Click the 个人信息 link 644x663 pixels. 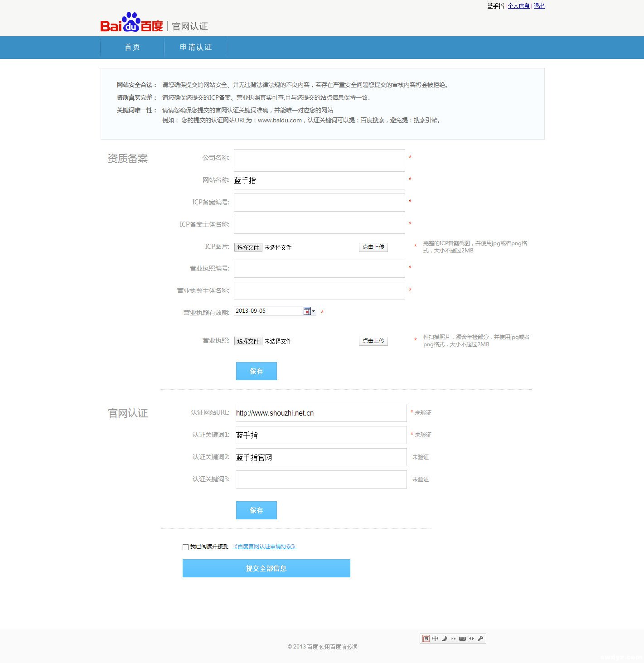[x=518, y=6]
